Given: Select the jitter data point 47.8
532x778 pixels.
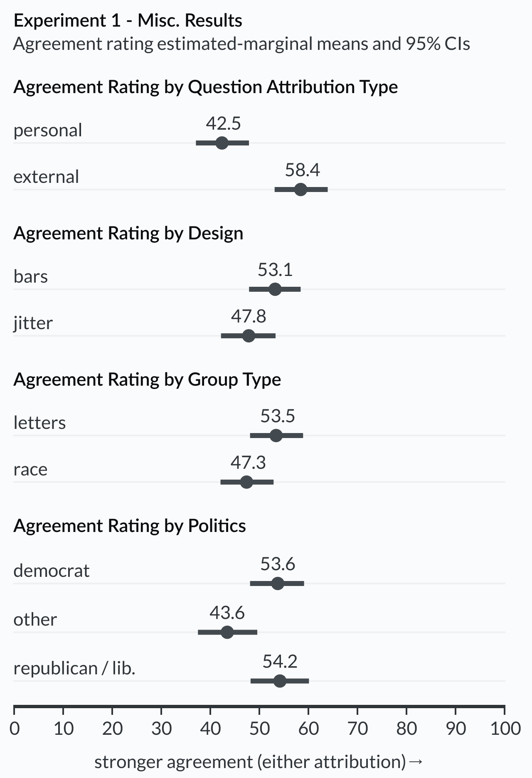Looking at the screenshot, I should coord(249,336).
